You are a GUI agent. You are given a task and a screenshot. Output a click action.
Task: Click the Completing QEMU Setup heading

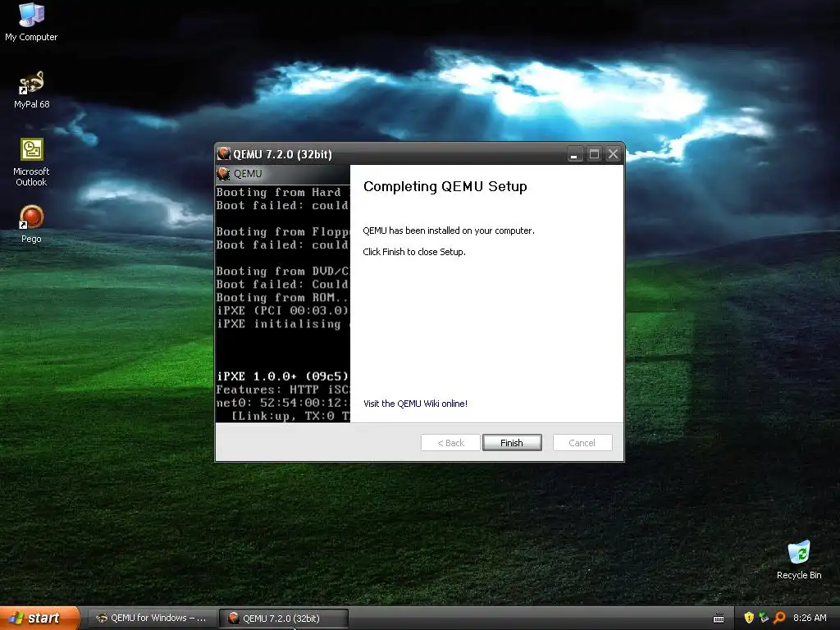[445, 186]
